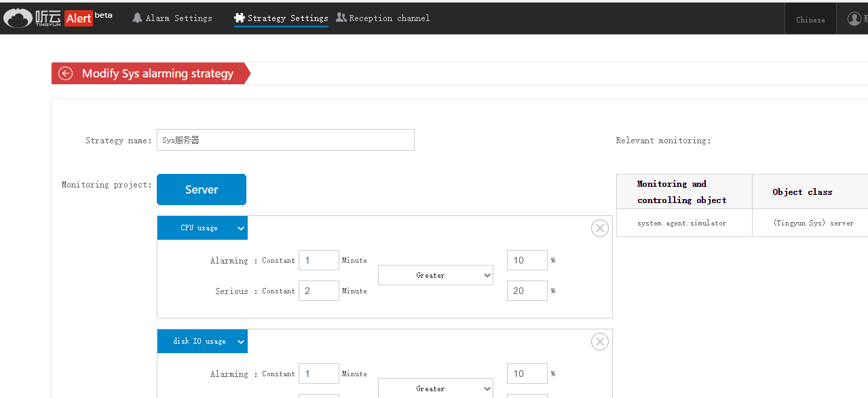868x398 pixels.
Task: Click the Strategy Settings puzzle icon
Action: coord(240,18)
